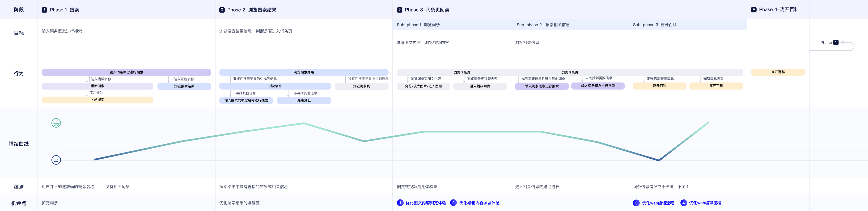Select the Sub-phase 3–离开百科 header
This screenshot has height=211, width=868.
click(654, 25)
